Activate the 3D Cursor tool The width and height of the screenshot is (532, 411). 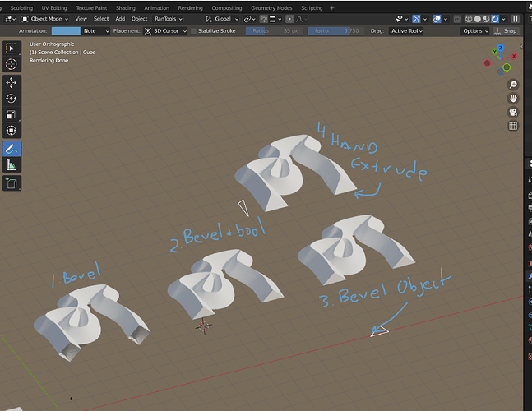pos(12,64)
